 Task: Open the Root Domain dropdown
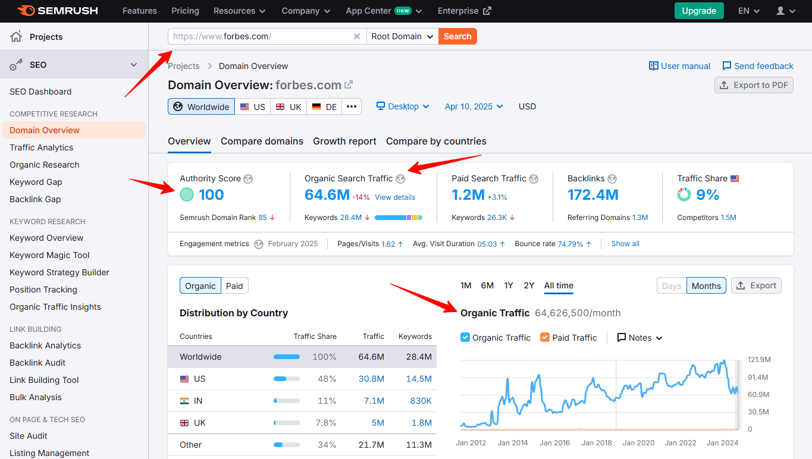[x=402, y=36]
